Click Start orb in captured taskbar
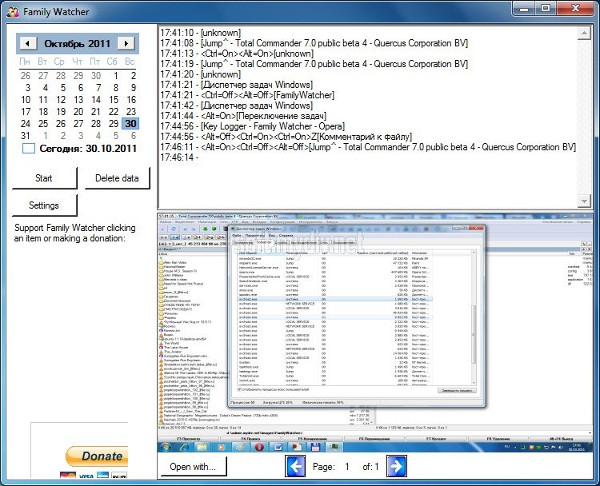Viewport: 600px width, 486px height. coord(166,447)
